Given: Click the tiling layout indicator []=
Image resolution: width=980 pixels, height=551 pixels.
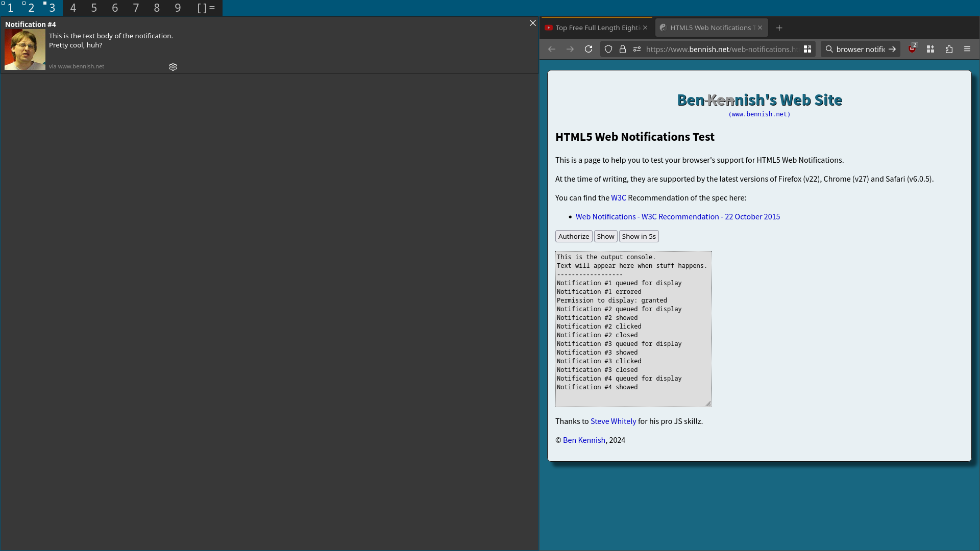Looking at the screenshot, I should pos(206,8).
